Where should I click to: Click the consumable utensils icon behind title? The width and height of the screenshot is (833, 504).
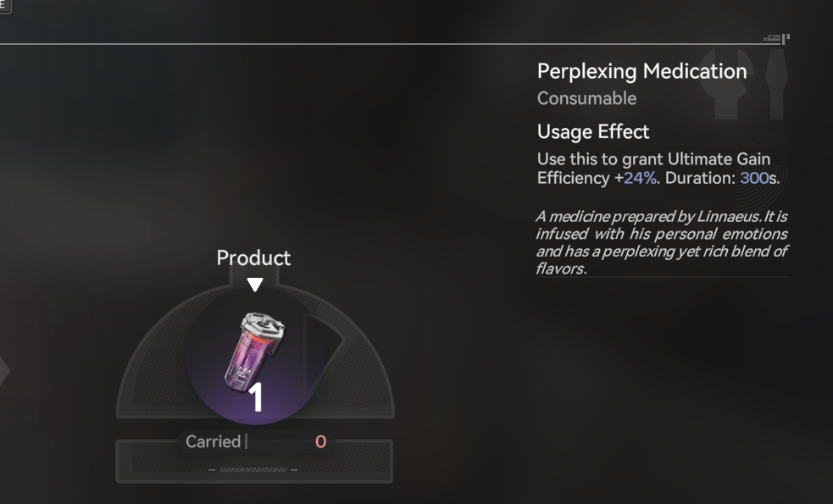744,84
